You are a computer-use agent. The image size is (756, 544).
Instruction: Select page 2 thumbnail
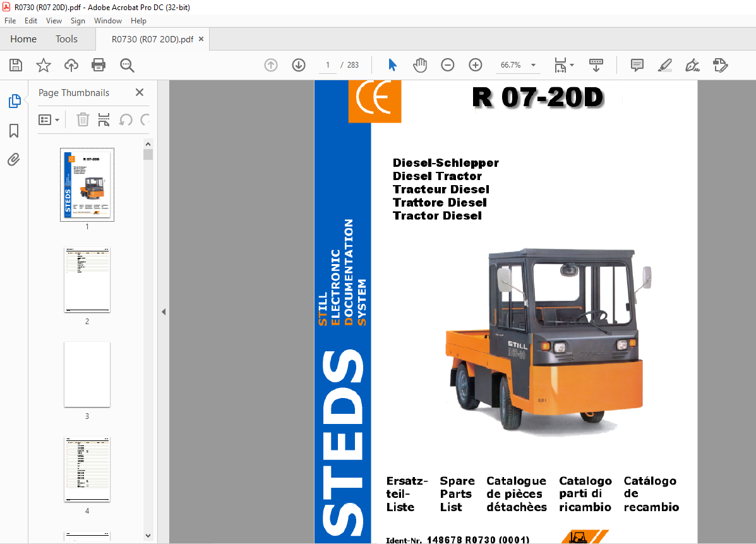point(87,280)
